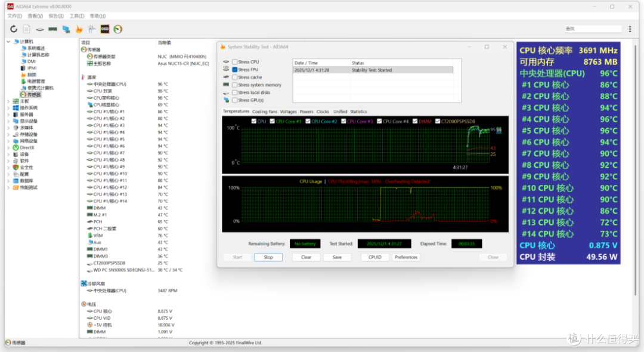
Task: Expand the 服务器 tree node
Action: click(8, 114)
